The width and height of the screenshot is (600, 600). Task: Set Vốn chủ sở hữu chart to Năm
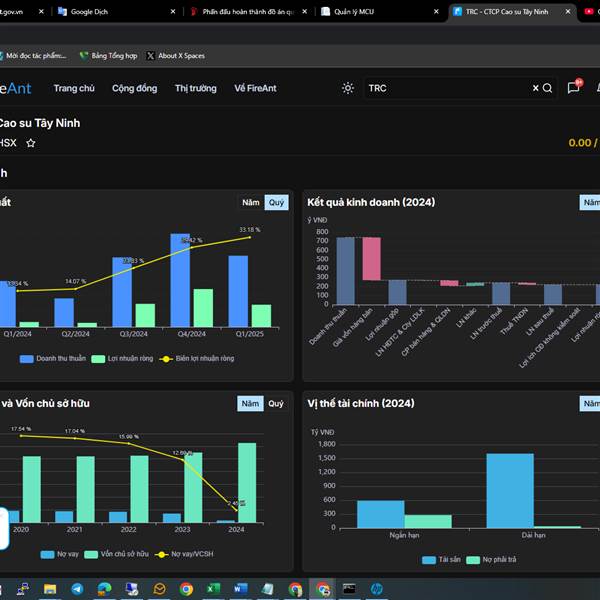tap(250, 404)
